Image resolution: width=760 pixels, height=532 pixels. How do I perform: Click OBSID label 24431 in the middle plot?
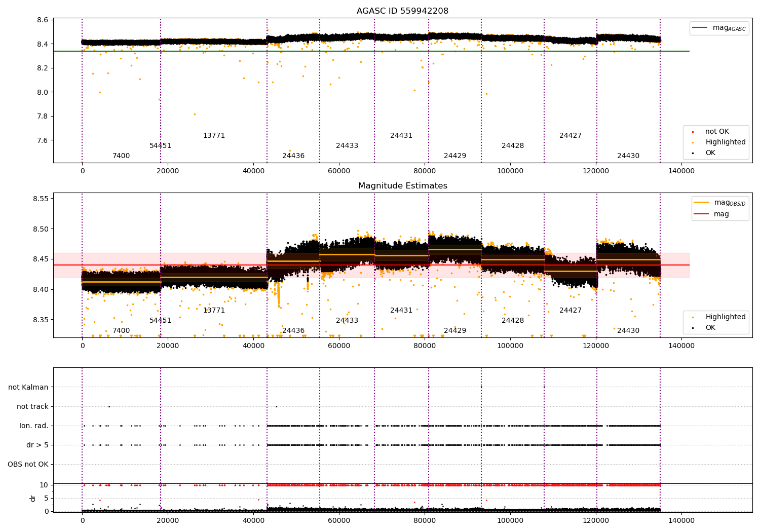click(401, 311)
